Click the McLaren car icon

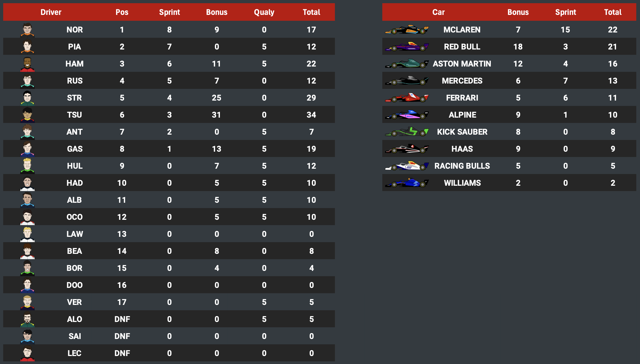pyautogui.click(x=407, y=30)
